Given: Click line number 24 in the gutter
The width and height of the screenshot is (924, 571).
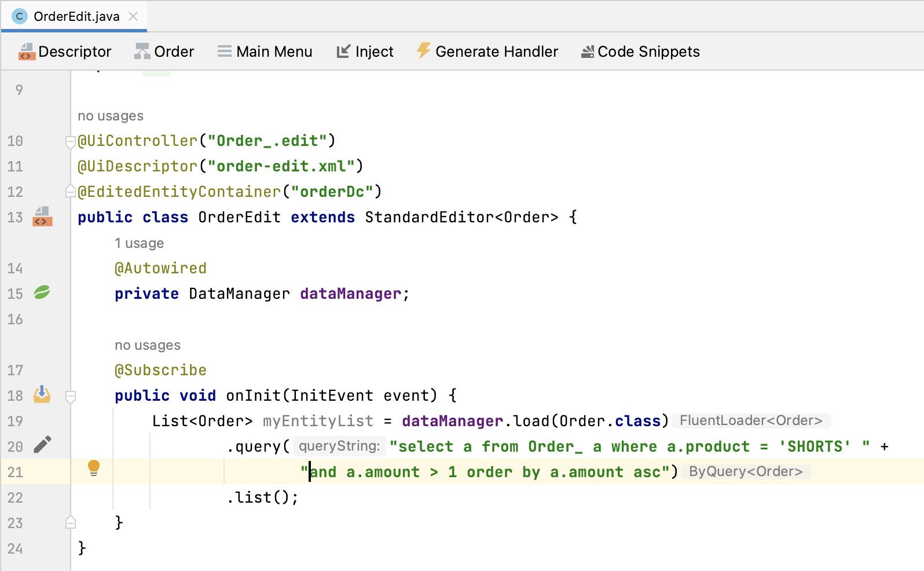Looking at the screenshot, I should (15, 548).
